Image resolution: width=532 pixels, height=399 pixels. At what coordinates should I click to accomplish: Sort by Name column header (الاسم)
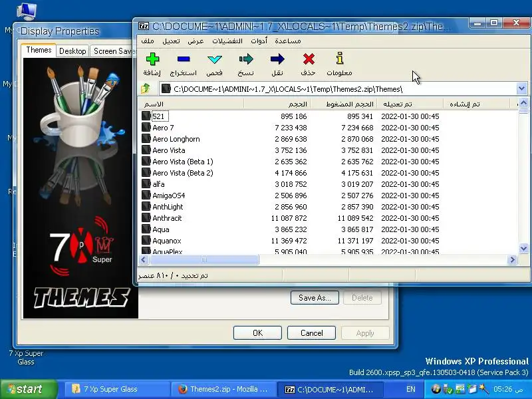coord(191,104)
